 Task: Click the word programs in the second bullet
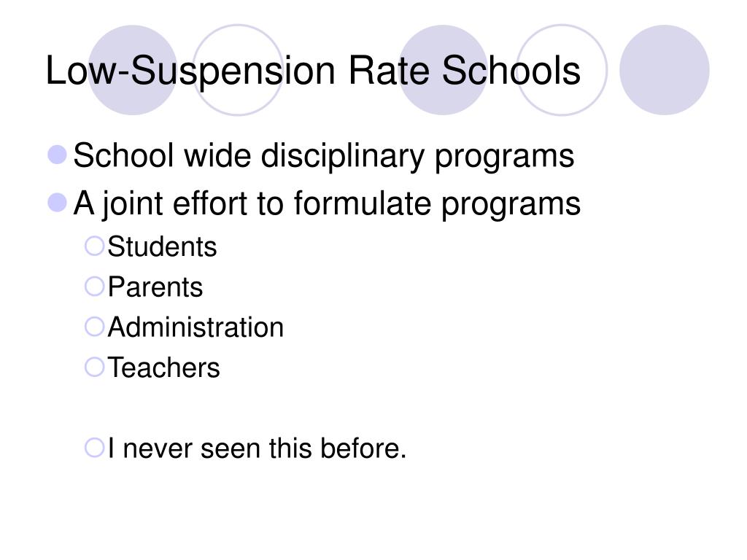511,206
